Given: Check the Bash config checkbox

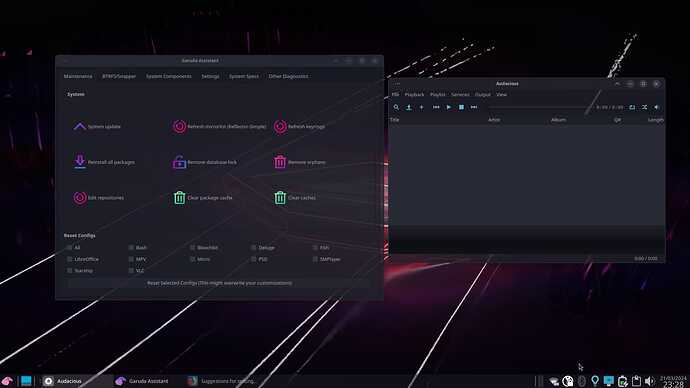Looking at the screenshot, I should click(x=131, y=248).
